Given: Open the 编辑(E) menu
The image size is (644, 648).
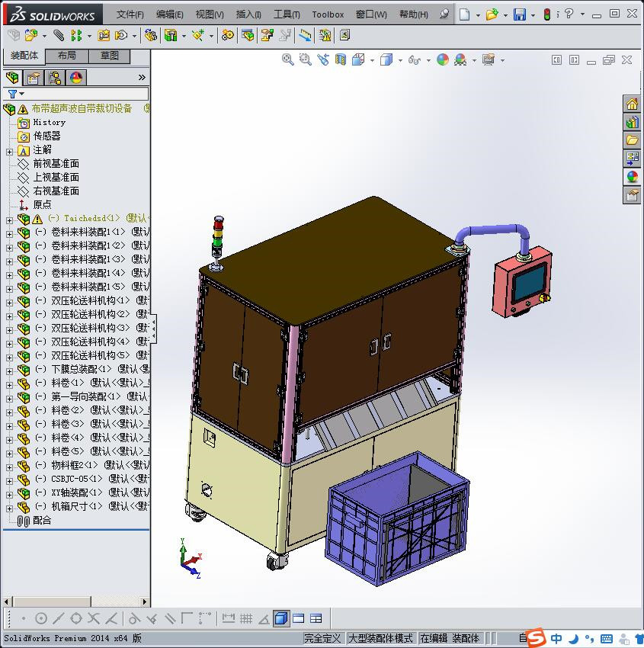Looking at the screenshot, I should tap(170, 14).
